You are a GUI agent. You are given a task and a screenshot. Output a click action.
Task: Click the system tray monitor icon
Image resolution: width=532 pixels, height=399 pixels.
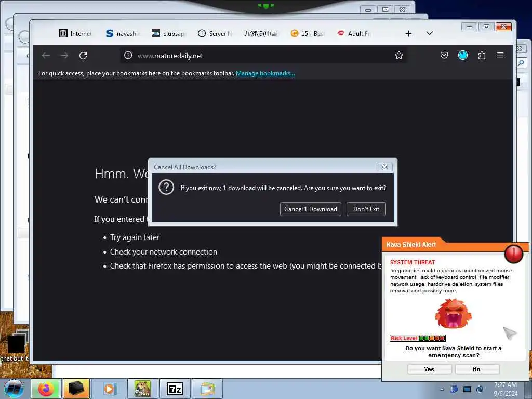[x=467, y=389]
